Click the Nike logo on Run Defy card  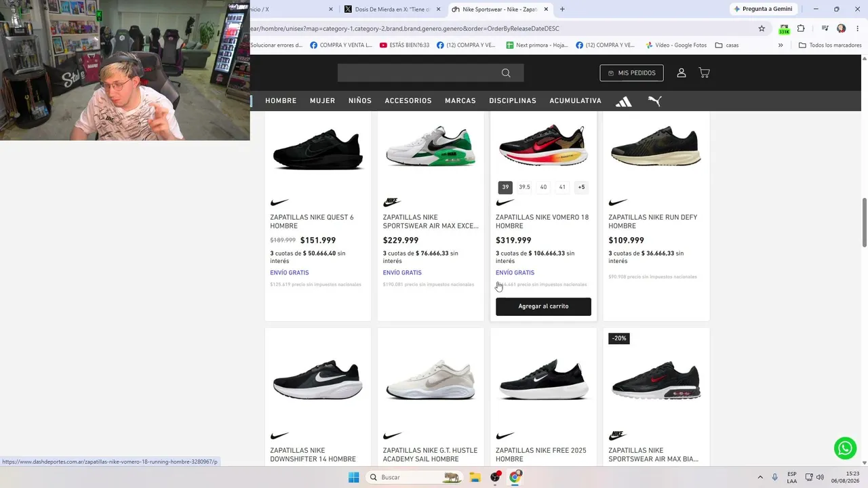[618, 203]
